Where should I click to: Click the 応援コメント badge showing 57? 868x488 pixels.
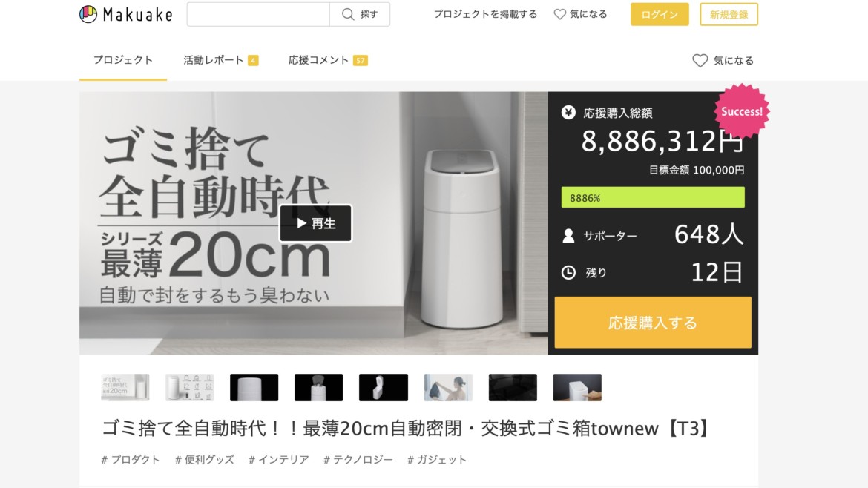tap(361, 60)
